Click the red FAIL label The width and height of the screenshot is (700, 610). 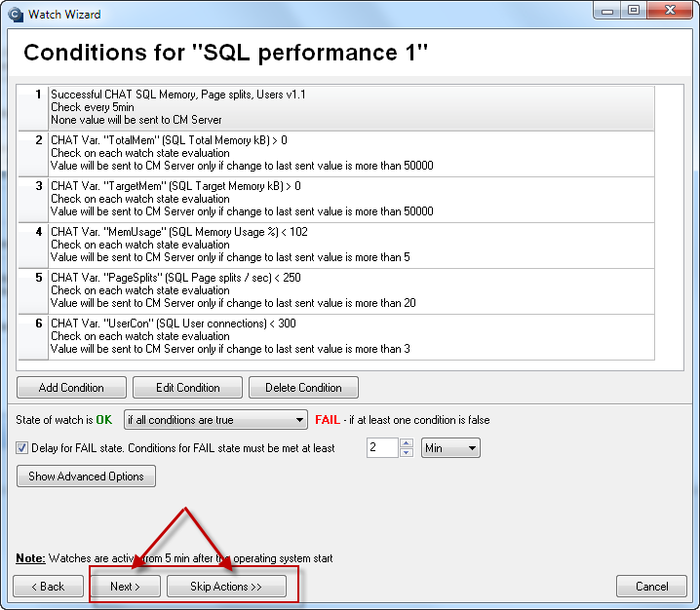(328, 420)
